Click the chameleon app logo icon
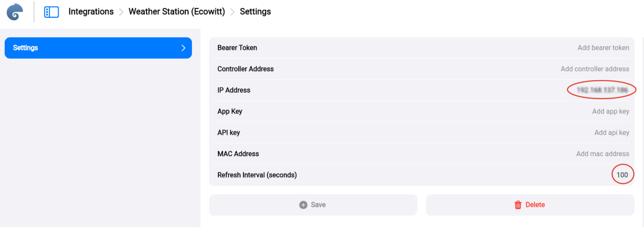 pyautogui.click(x=15, y=12)
